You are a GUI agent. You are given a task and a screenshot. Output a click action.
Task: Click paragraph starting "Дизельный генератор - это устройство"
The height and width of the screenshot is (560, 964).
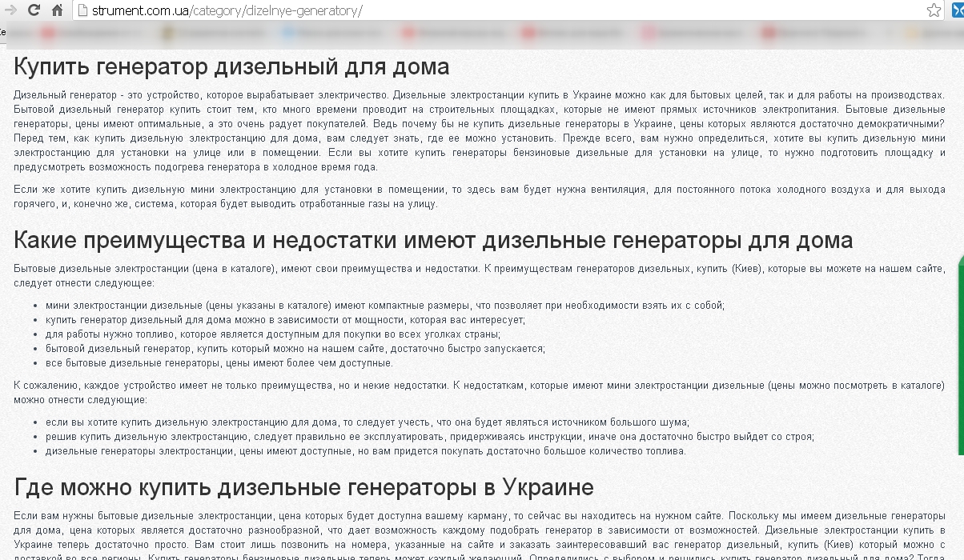point(479,131)
